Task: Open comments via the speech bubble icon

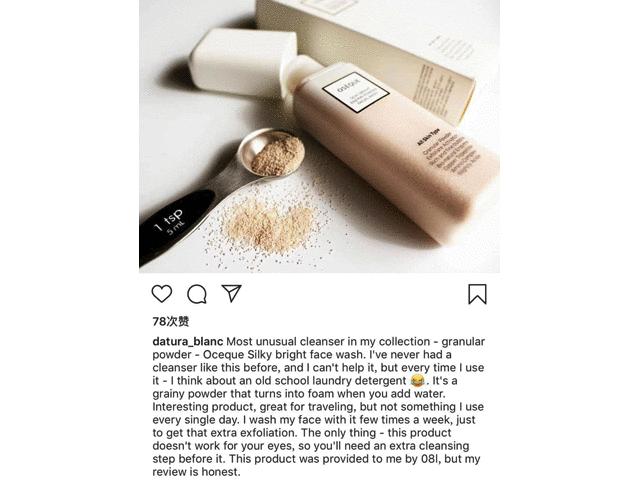Action: (x=197, y=294)
